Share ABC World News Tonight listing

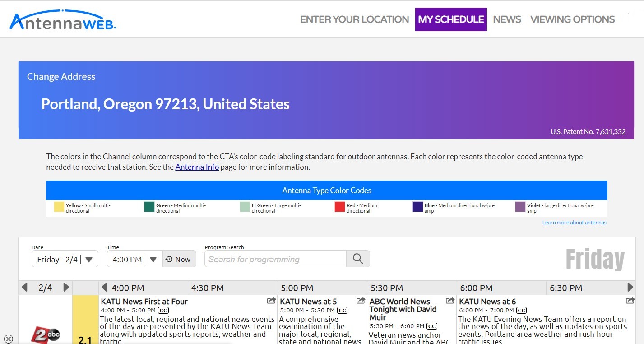pos(450,301)
